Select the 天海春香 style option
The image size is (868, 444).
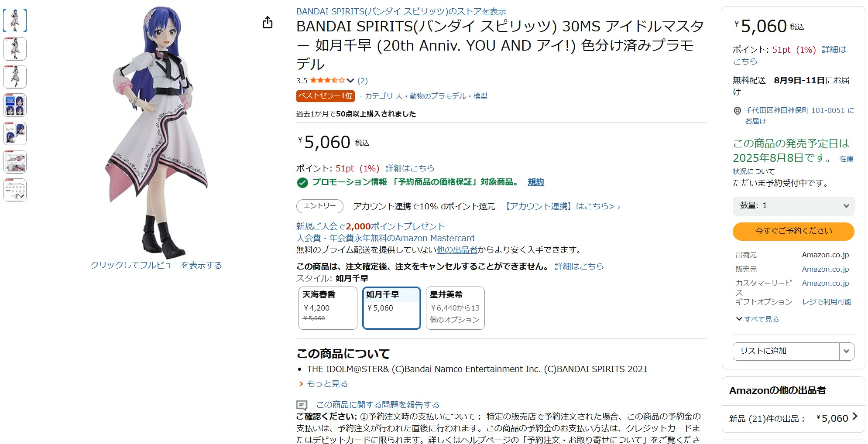tap(327, 308)
